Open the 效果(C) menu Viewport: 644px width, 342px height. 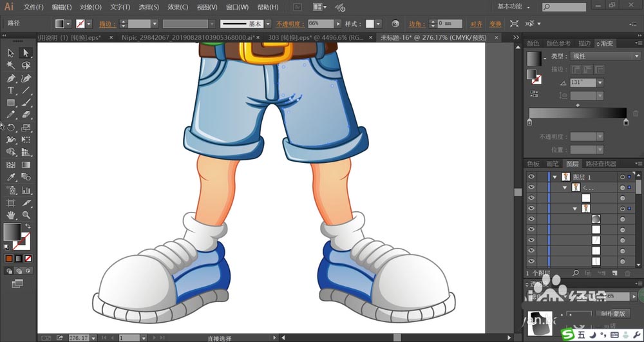tap(178, 7)
